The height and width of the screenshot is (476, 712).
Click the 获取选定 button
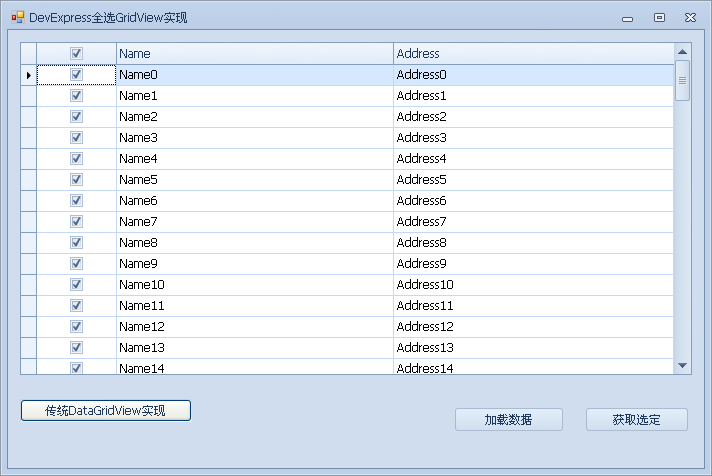pos(636,420)
